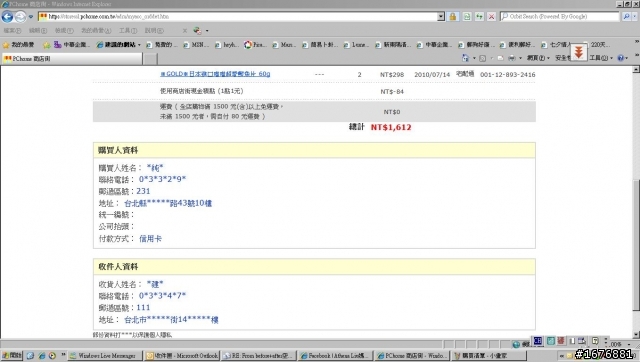Switch to Facebook taskbar window
The height and width of the screenshot is (362, 640).
pyautogui.click(x=336, y=355)
